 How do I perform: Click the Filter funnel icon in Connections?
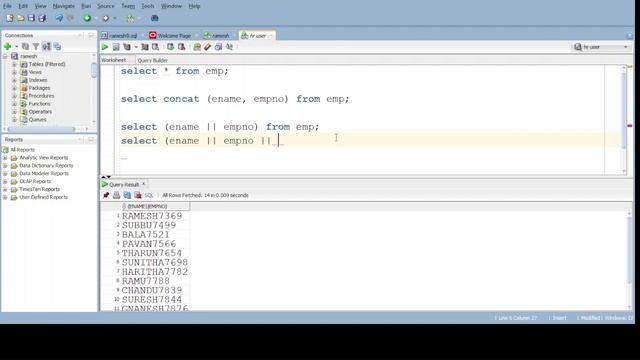tap(36, 47)
